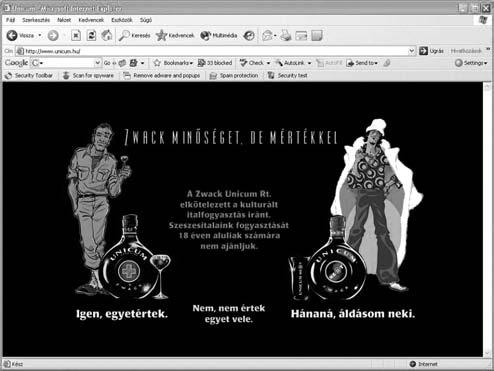Open the Multimédia pane
The image size is (494, 371).
coord(219,35)
